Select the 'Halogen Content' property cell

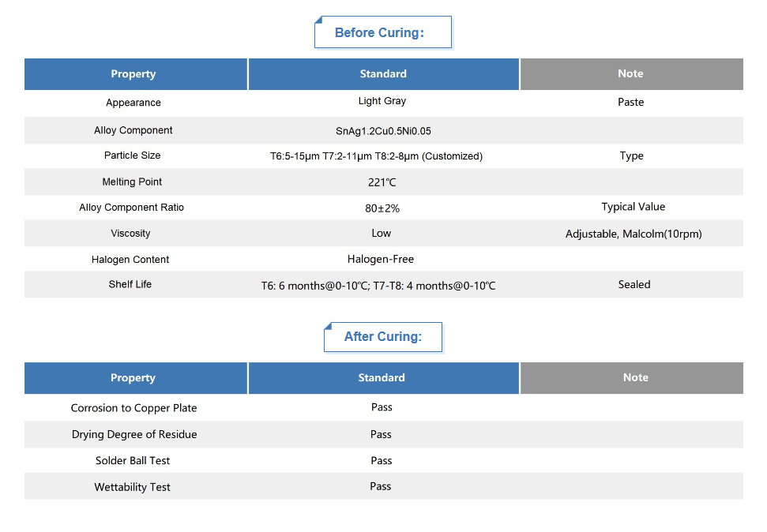pos(130,260)
